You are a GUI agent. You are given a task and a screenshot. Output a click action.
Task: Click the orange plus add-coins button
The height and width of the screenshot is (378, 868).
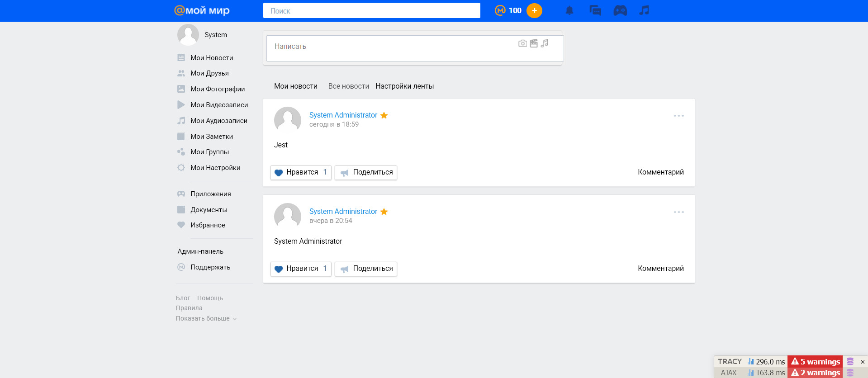tap(534, 10)
